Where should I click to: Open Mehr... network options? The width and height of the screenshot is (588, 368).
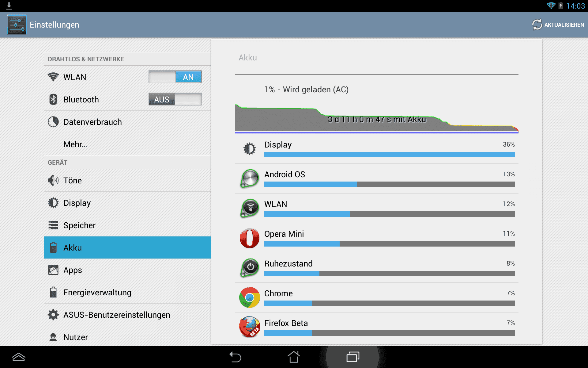(x=127, y=144)
